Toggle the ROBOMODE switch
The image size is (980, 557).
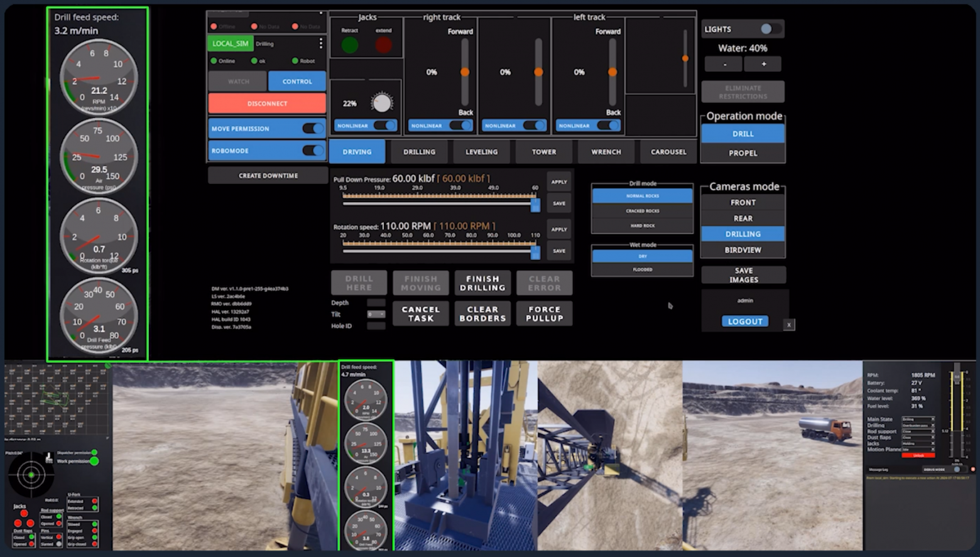point(312,151)
